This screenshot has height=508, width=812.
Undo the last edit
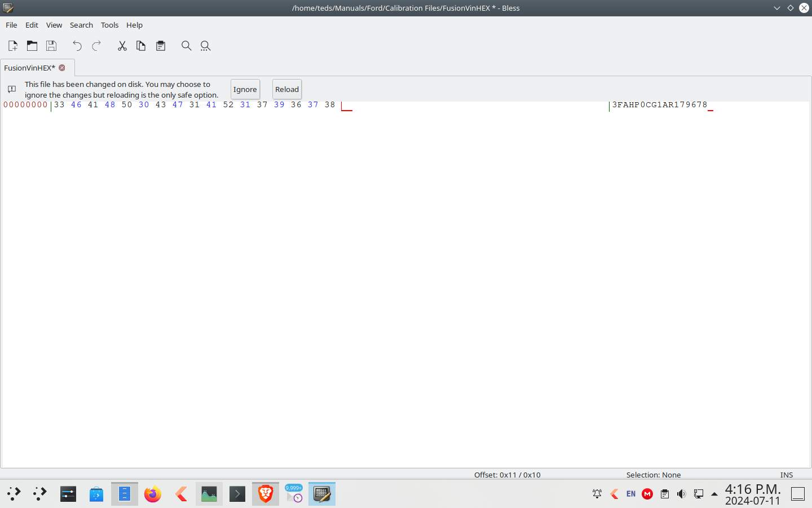pyautogui.click(x=77, y=46)
